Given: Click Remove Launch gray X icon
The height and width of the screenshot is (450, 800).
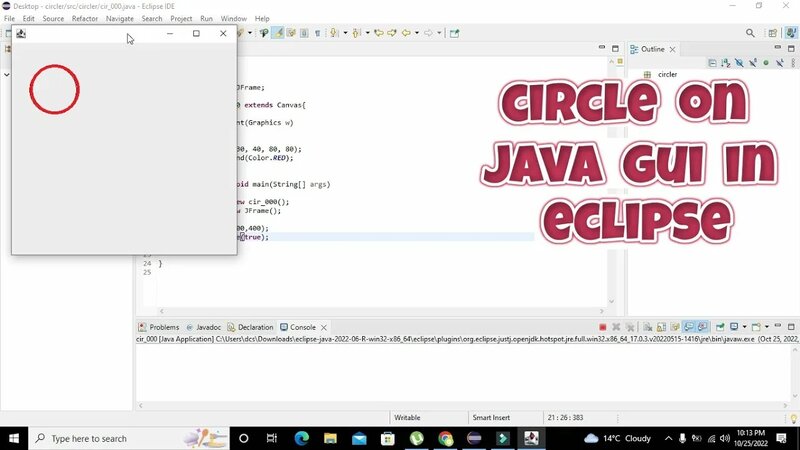Looking at the screenshot, I should [x=616, y=327].
